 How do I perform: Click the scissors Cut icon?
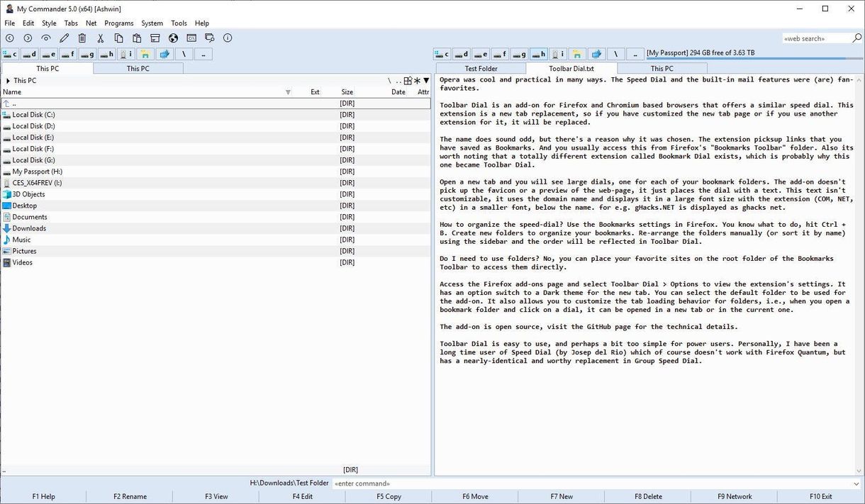(x=101, y=38)
